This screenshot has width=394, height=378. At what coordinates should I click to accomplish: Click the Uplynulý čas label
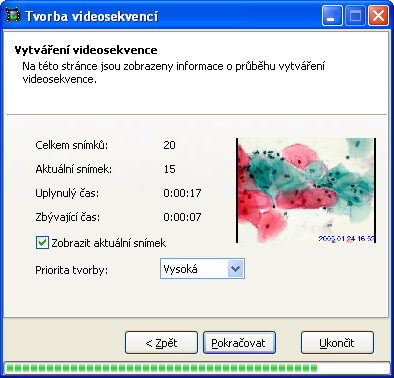coord(67,193)
